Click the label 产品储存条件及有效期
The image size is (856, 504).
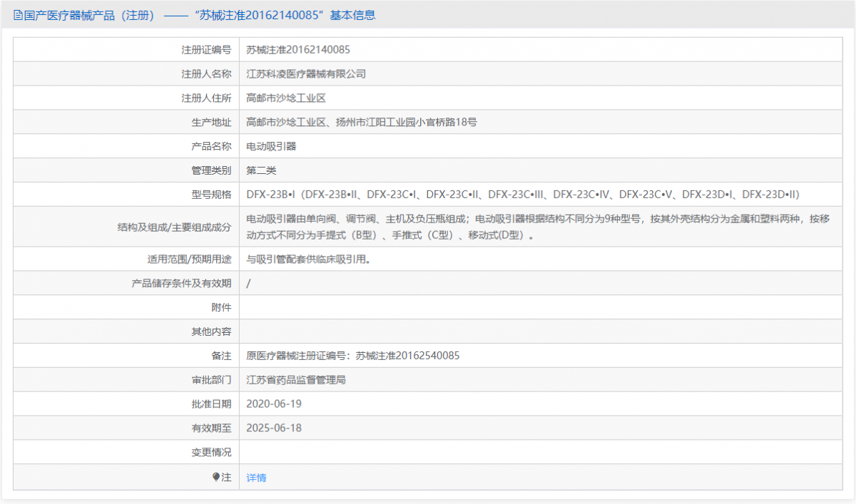(182, 283)
